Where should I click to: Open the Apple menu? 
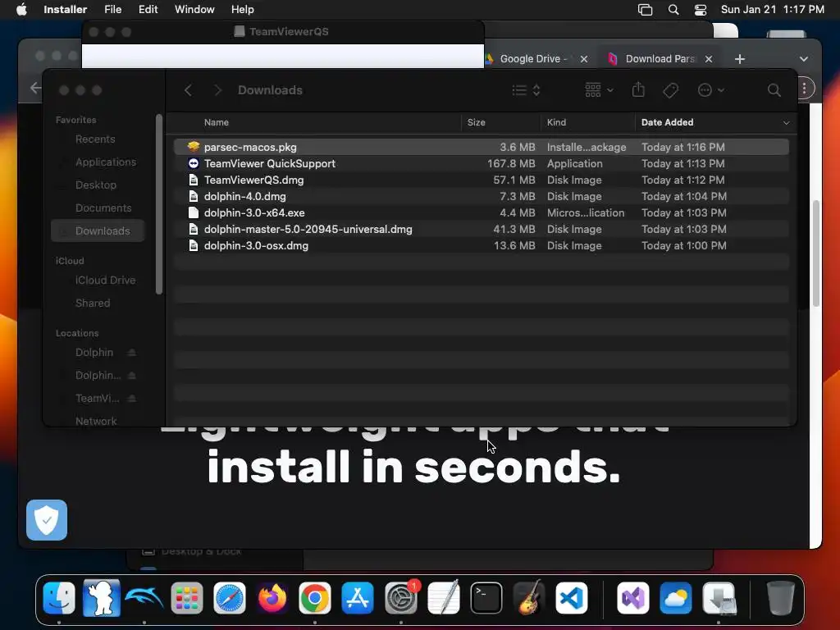[21, 10]
